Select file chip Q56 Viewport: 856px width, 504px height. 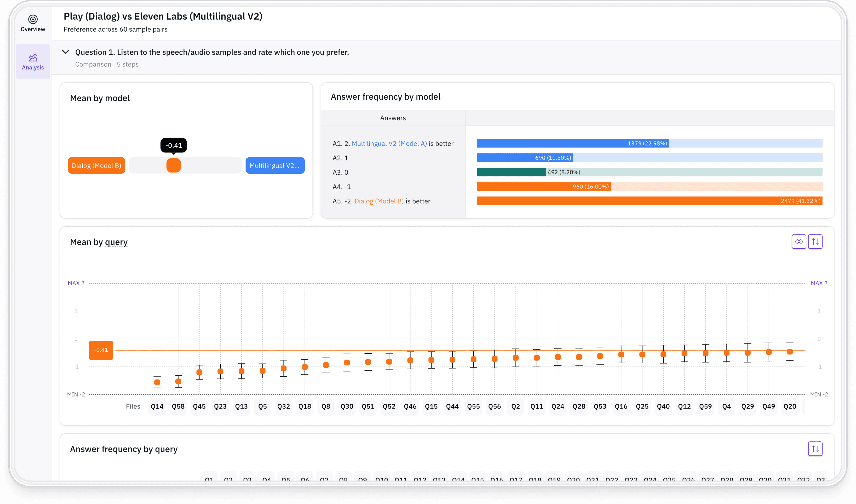tap(495, 406)
